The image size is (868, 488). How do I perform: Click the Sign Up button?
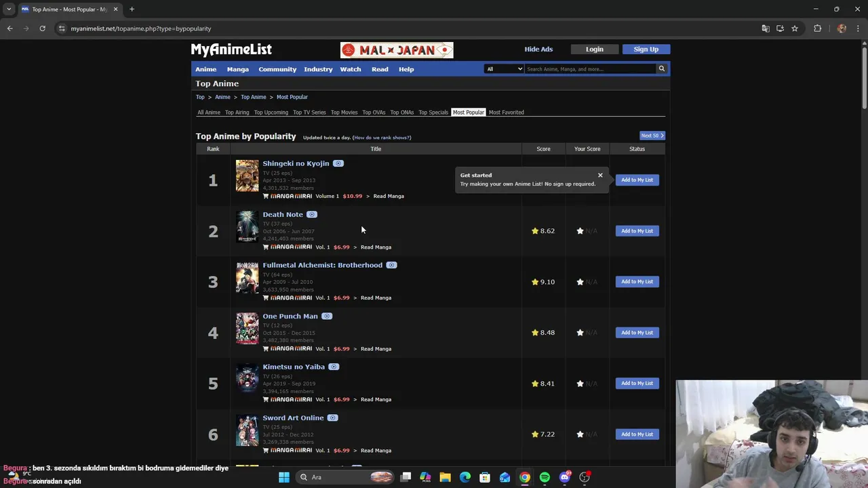[646, 49]
